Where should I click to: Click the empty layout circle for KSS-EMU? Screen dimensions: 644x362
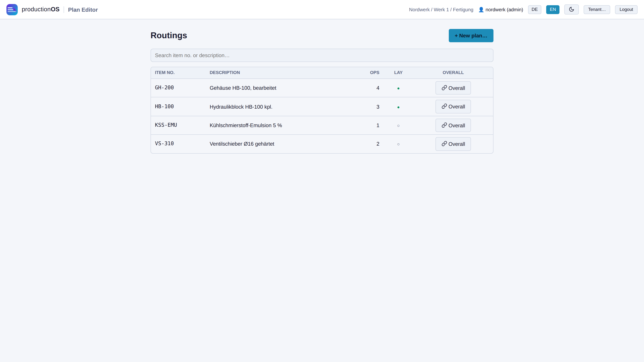tap(398, 126)
